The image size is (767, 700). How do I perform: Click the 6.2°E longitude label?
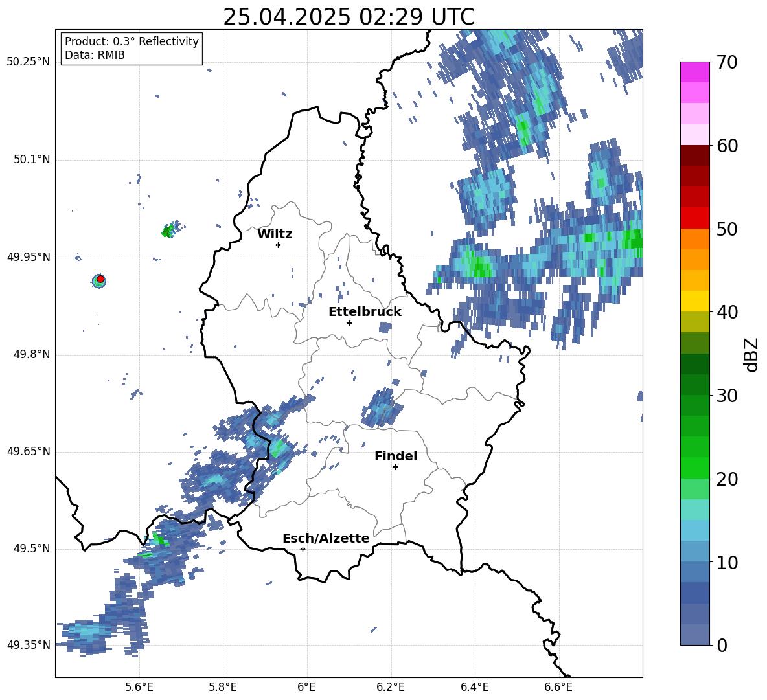click(391, 687)
